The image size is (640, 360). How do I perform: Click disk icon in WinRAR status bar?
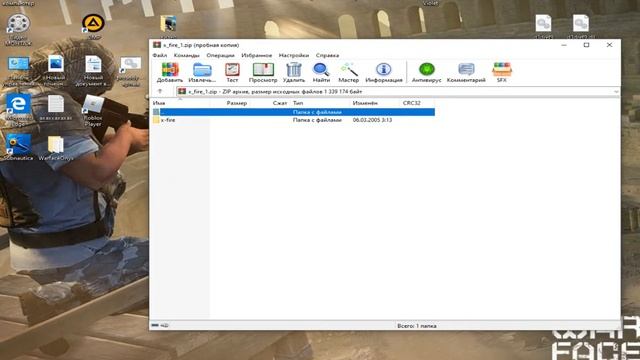tap(155, 325)
